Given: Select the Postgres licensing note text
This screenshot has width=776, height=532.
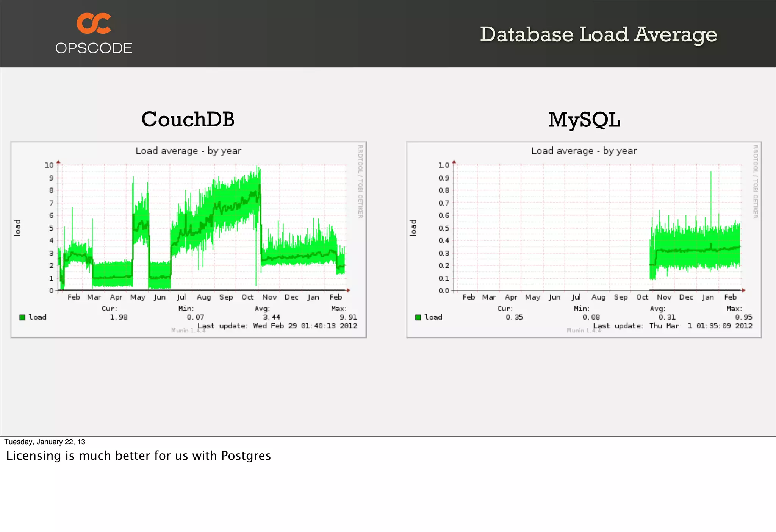Looking at the screenshot, I should pyautogui.click(x=139, y=456).
